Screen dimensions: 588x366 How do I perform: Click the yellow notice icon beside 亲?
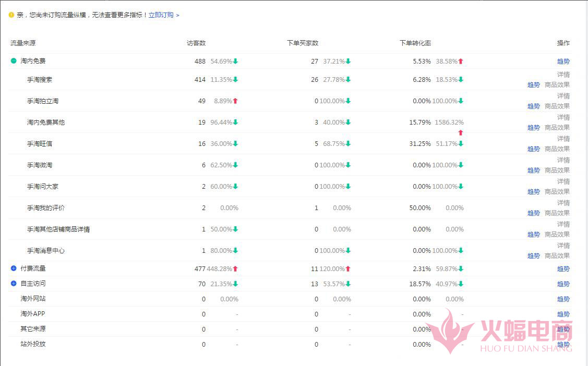pyautogui.click(x=11, y=15)
